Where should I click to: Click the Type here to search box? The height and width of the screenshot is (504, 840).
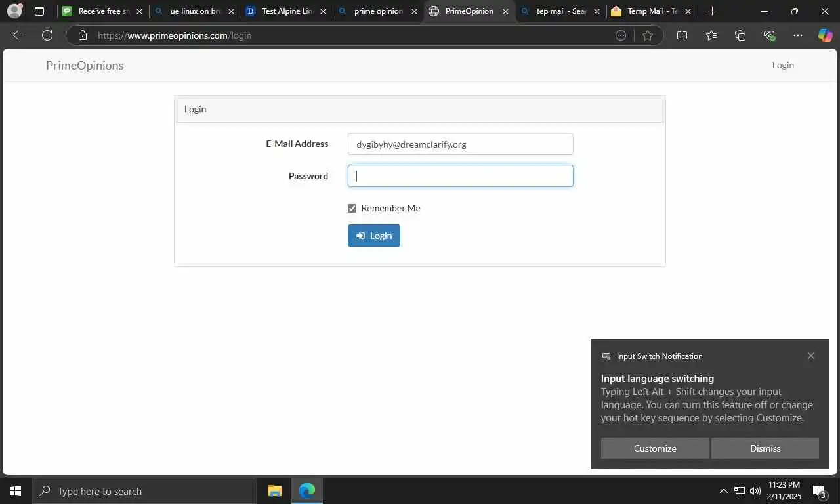[144, 491]
